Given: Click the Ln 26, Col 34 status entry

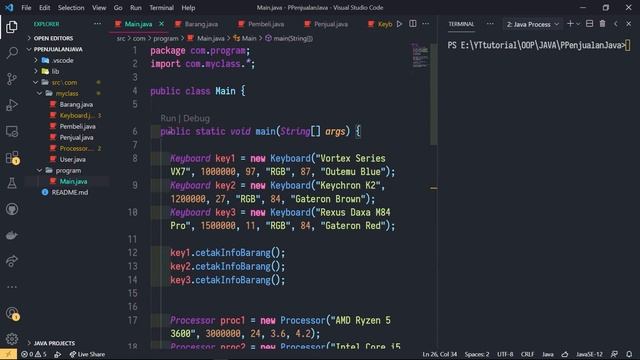Looking at the screenshot, I should [x=440, y=354].
